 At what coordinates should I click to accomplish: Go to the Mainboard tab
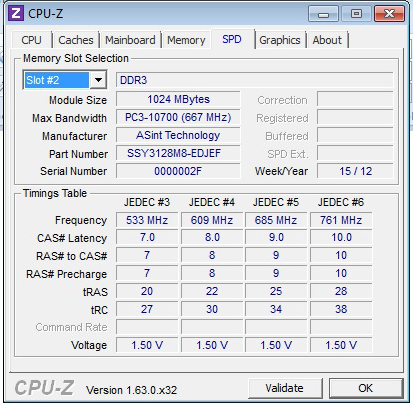tap(130, 40)
